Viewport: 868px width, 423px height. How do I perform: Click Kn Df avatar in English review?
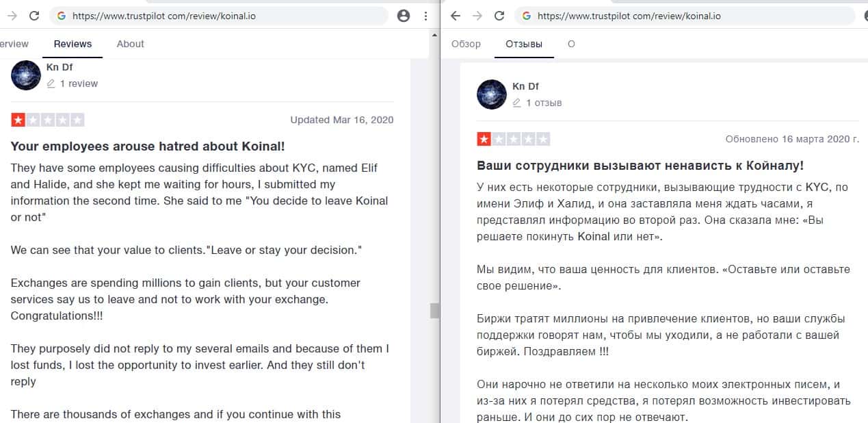[x=26, y=75]
